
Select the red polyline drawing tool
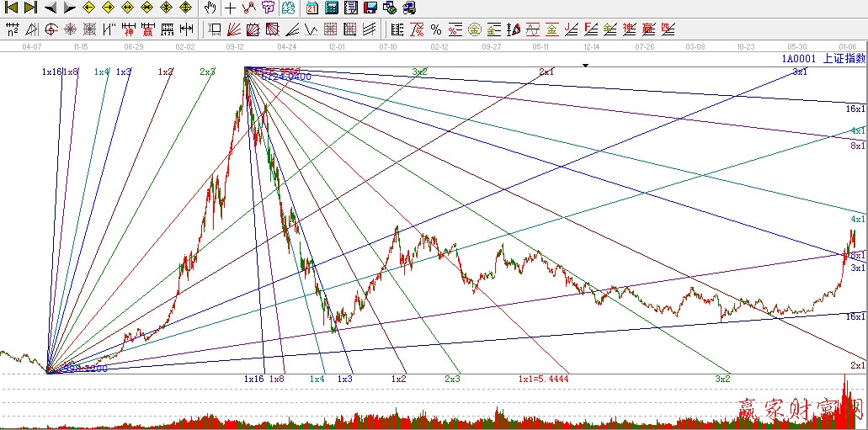click(248, 8)
